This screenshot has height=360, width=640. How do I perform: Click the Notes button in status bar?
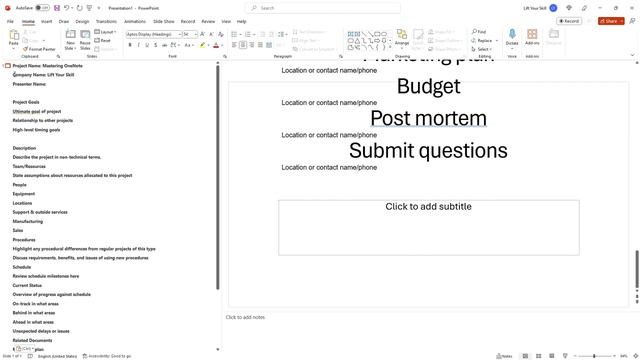pos(504,356)
